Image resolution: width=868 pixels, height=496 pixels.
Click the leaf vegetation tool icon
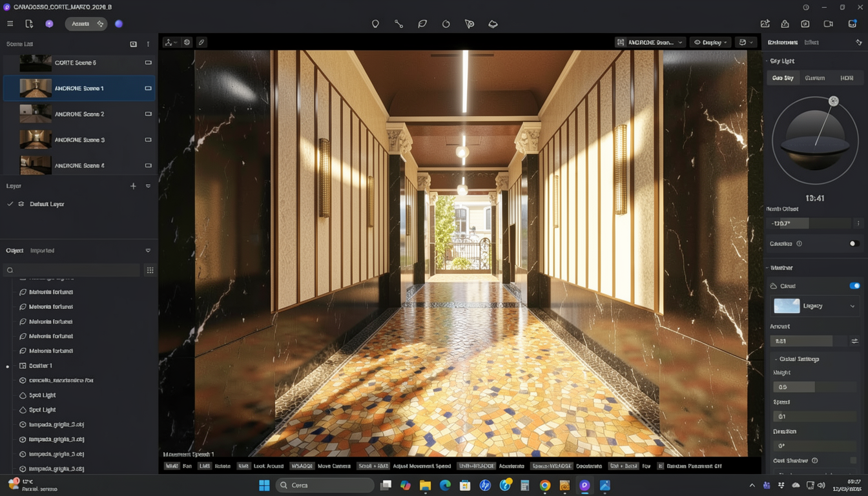click(x=422, y=24)
